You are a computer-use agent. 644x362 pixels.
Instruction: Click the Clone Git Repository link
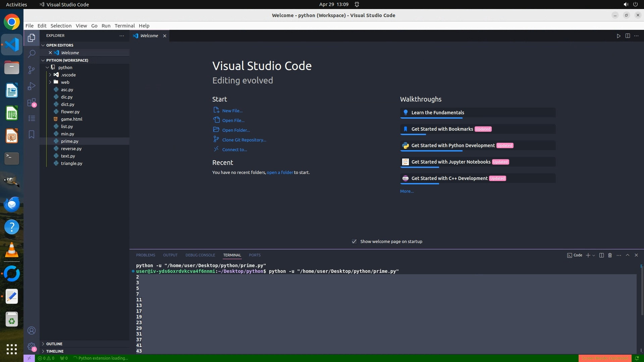pos(244,140)
